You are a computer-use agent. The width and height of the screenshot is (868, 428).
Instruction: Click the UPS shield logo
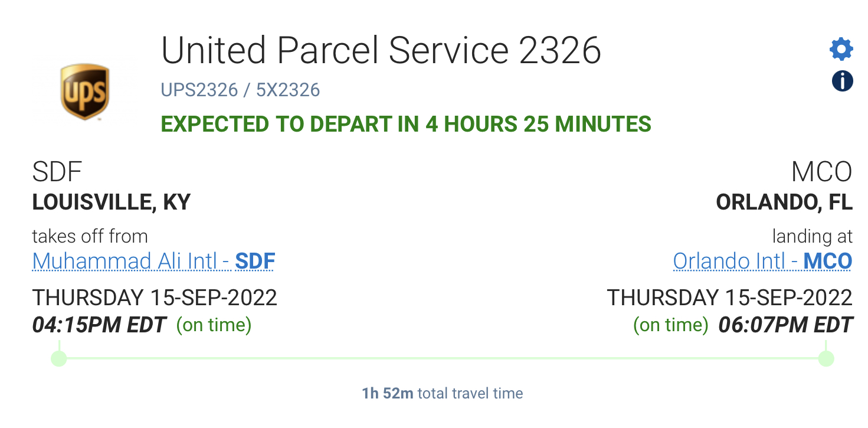coord(85,92)
